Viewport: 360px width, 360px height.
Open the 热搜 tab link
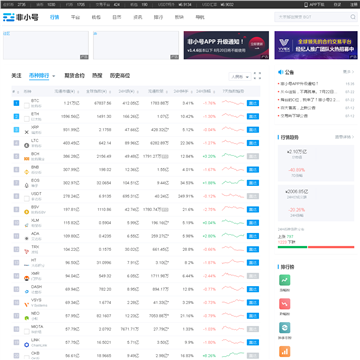click(97, 76)
